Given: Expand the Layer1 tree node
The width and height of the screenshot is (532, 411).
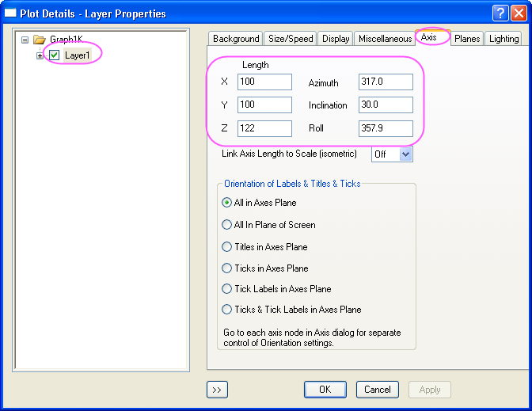Looking at the screenshot, I should pyautogui.click(x=40, y=55).
